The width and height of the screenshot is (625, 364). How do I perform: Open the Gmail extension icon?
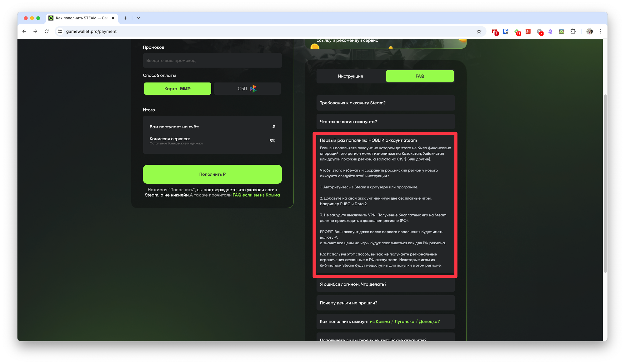tap(495, 32)
